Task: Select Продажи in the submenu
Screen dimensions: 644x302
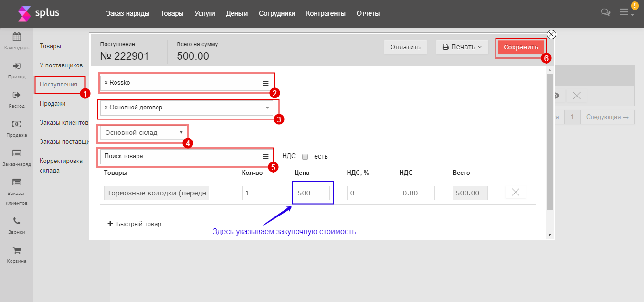Action: (53, 103)
